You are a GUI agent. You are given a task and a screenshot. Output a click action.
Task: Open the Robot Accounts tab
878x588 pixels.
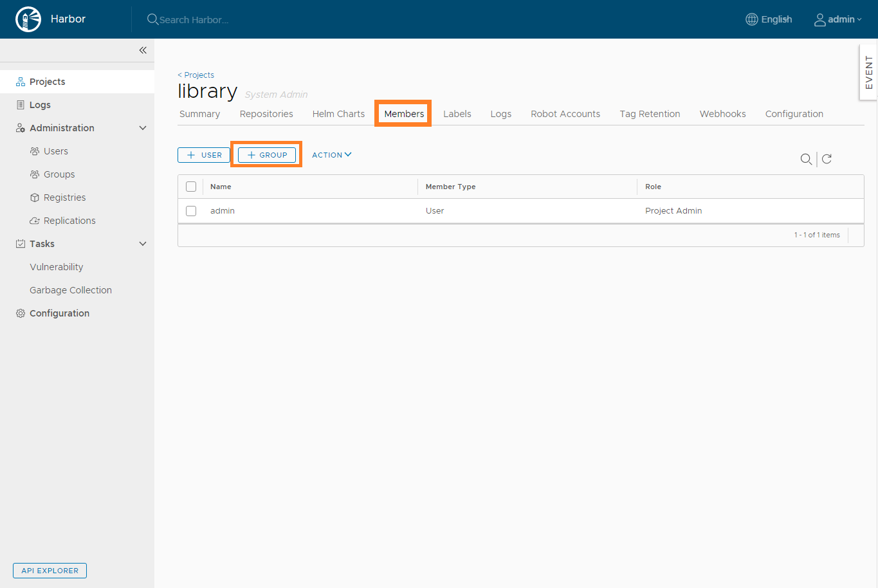point(565,114)
